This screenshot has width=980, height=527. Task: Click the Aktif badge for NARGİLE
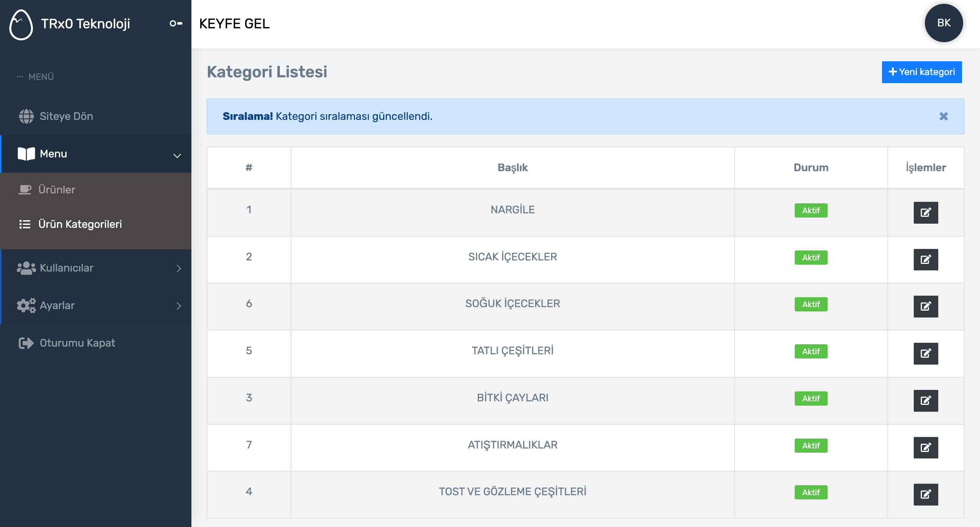point(811,211)
